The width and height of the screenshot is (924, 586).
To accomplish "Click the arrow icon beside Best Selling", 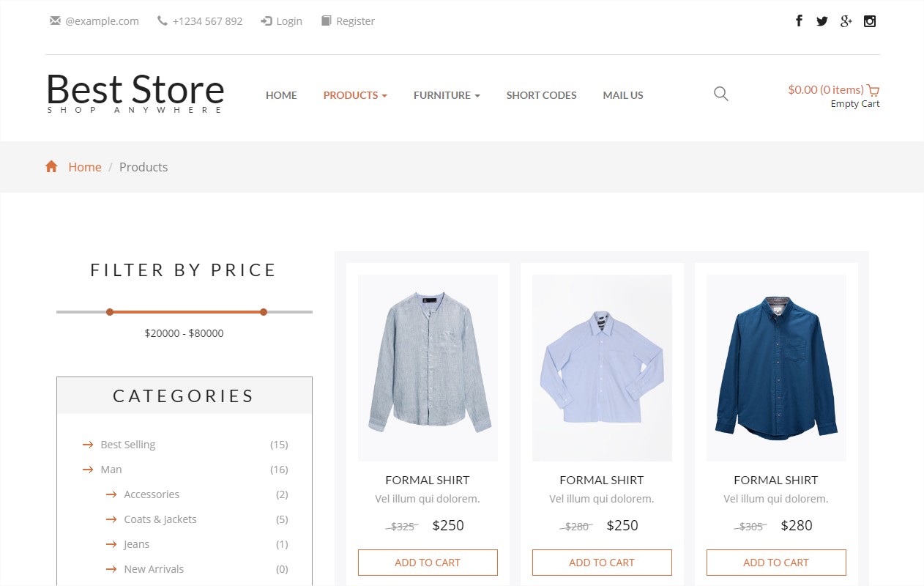I will [x=88, y=445].
